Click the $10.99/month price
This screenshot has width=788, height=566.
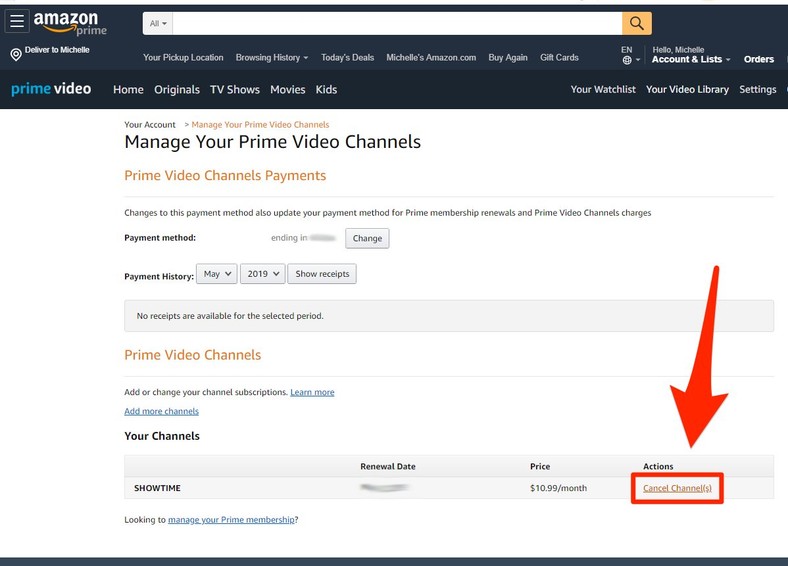(x=558, y=488)
